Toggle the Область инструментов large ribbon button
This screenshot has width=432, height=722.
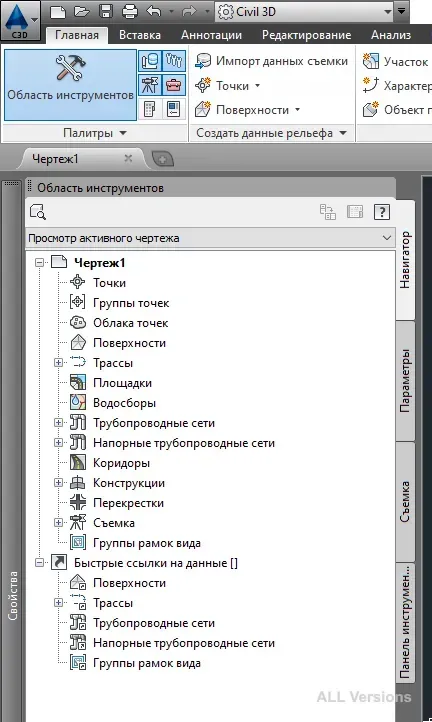(x=70, y=85)
